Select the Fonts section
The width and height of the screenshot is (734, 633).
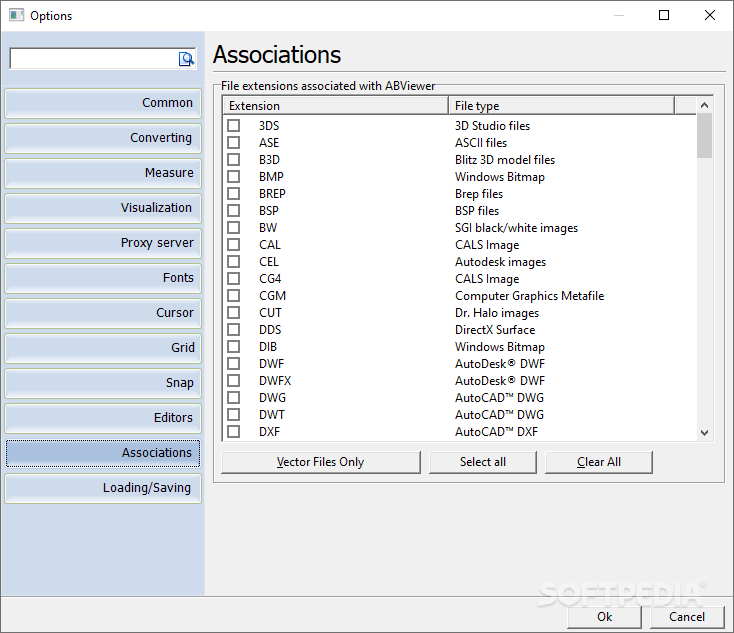click(103, 278)
